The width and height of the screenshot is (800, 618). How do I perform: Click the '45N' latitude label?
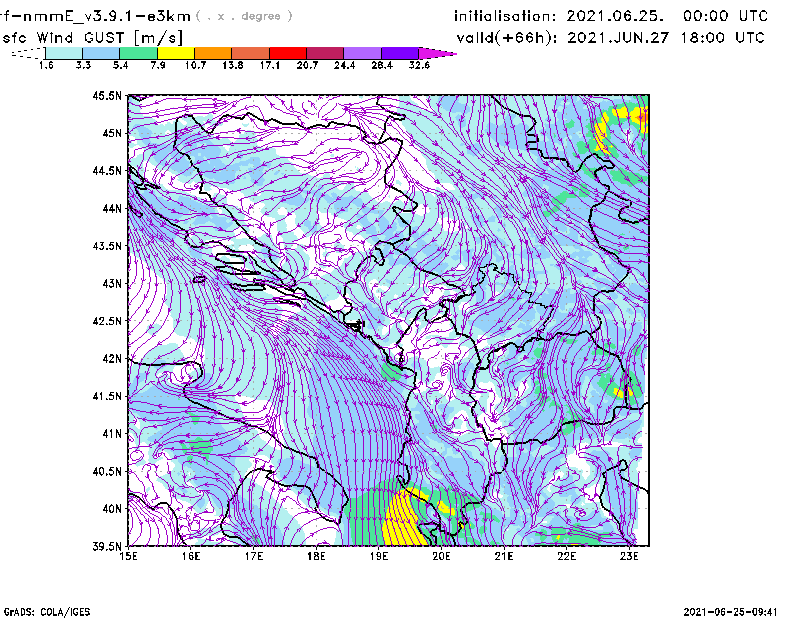coord(112,133)
